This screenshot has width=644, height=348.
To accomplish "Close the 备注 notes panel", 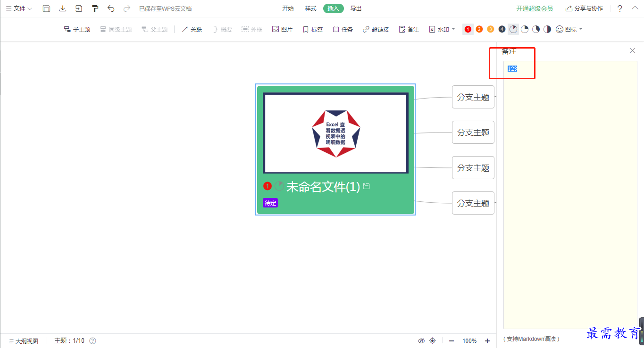I will tap(633, 50).
